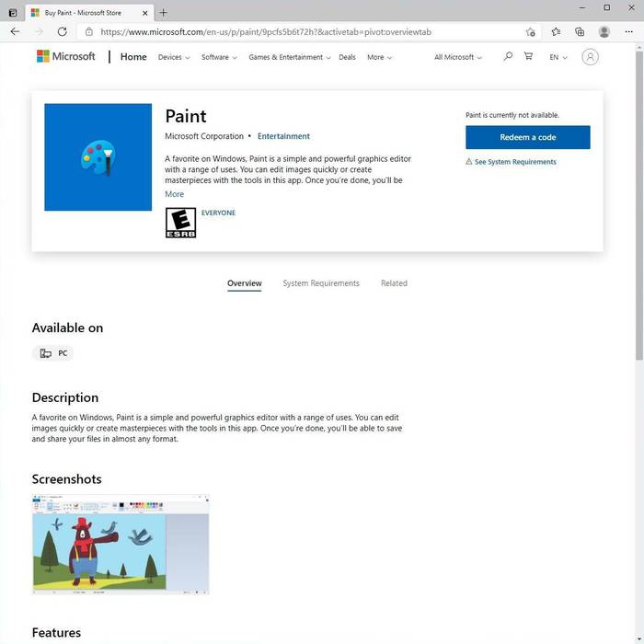Open the tab actions icon left of tab

pyautogui.click(x=13, y=13)
